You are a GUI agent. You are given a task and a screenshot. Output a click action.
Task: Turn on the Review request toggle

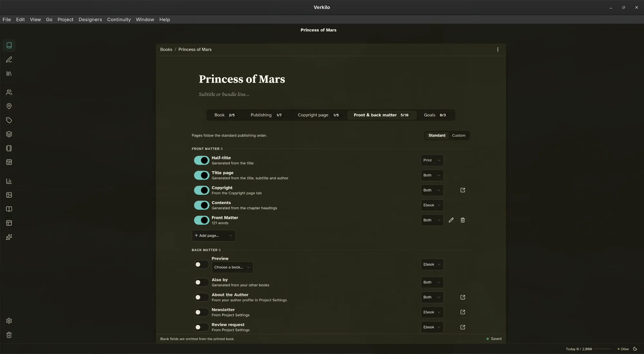click(x=202, y=327)
